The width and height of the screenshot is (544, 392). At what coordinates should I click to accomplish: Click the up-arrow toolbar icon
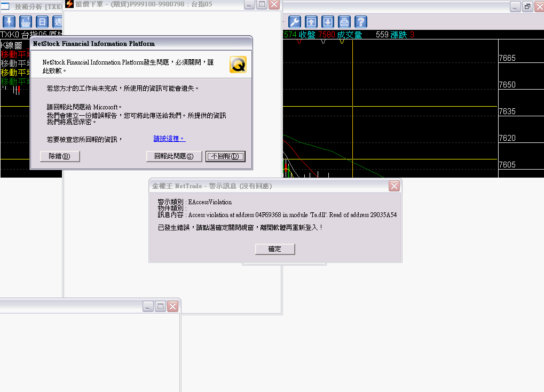pyautogui.click(x=311, y=22)
